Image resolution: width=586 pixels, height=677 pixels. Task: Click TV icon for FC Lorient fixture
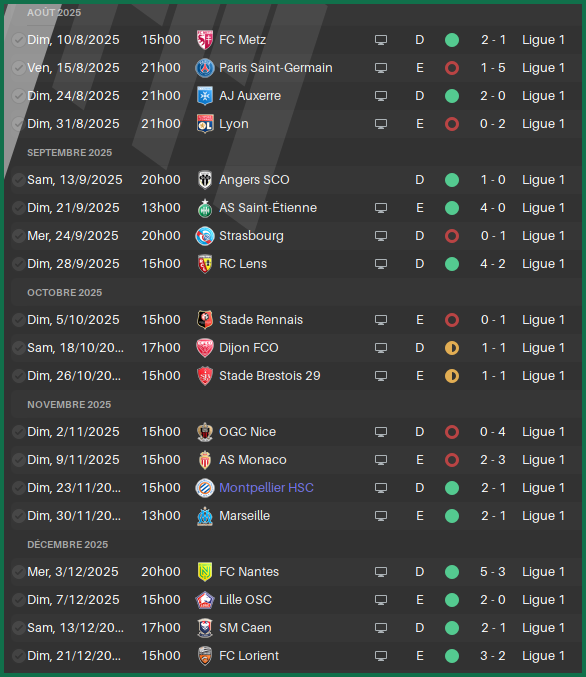(380, 656)
